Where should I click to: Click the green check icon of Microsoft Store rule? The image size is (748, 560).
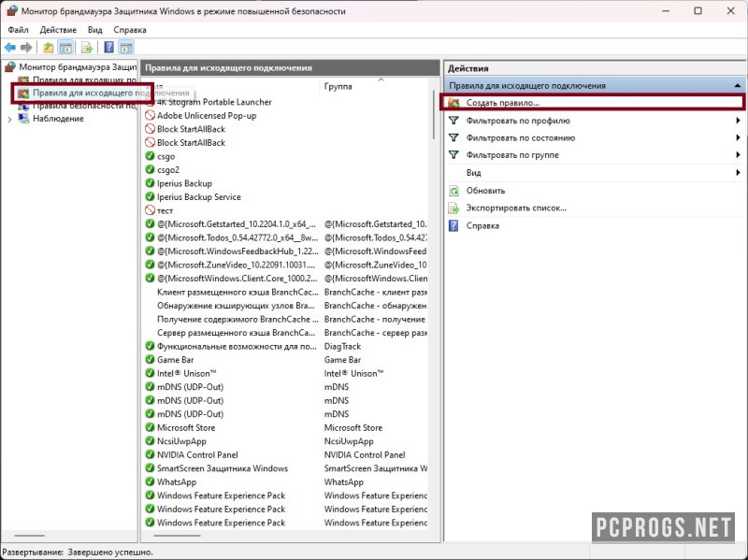(150, 428)
